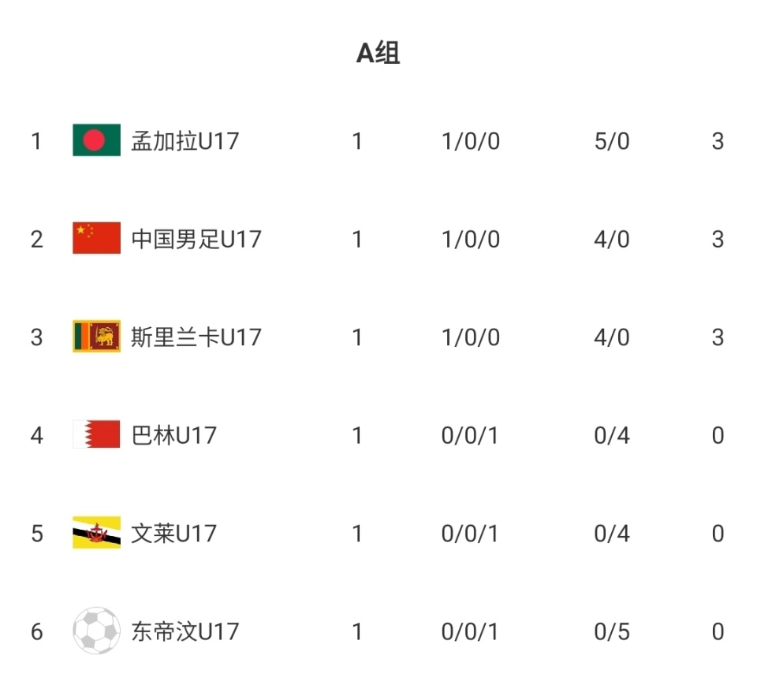The height and width of the screenshot is (700, 757).
Task: Click the Bangladesh flag icon
Action: point(96,140)
